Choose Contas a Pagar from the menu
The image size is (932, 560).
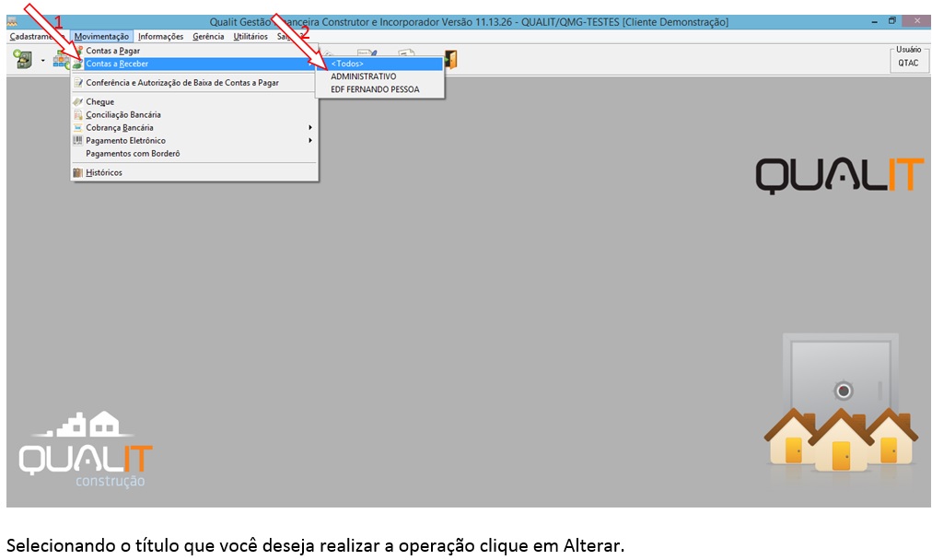click(193, 51)
